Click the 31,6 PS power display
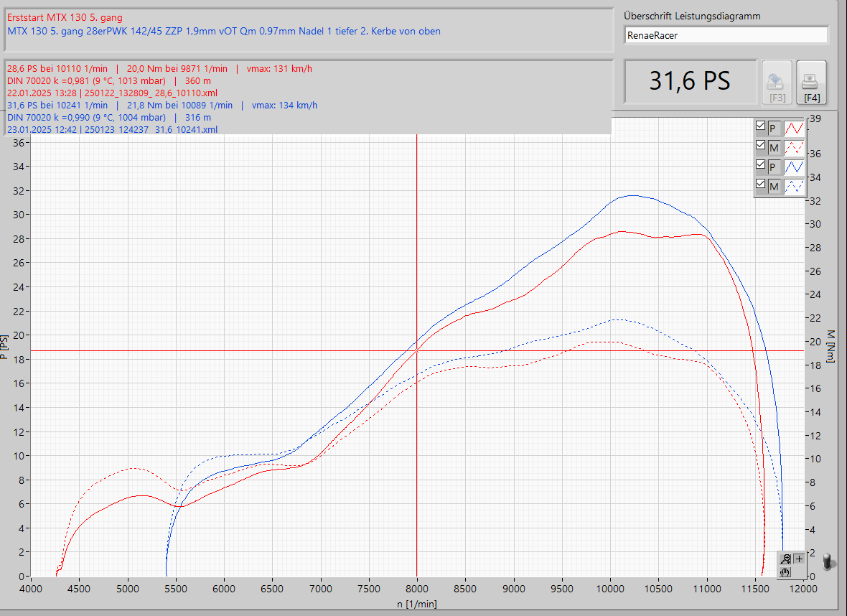Viewport: 847px width, 616px height. point(690,81)
